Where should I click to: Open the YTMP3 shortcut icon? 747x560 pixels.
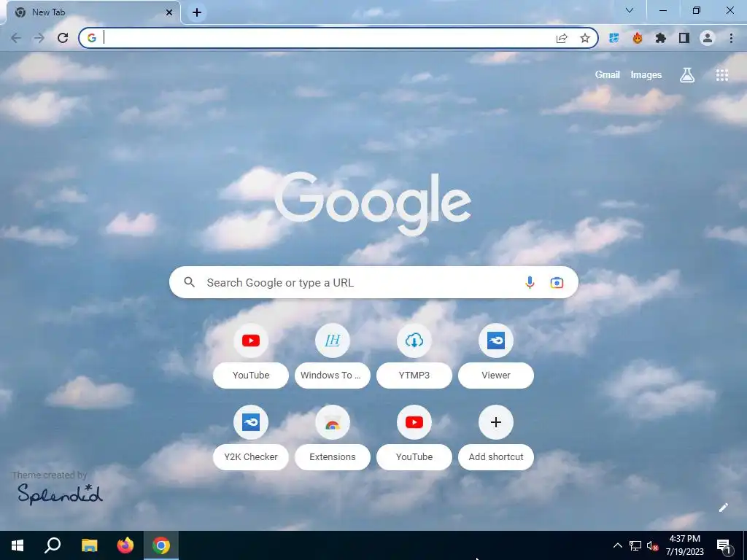(414, 341)
